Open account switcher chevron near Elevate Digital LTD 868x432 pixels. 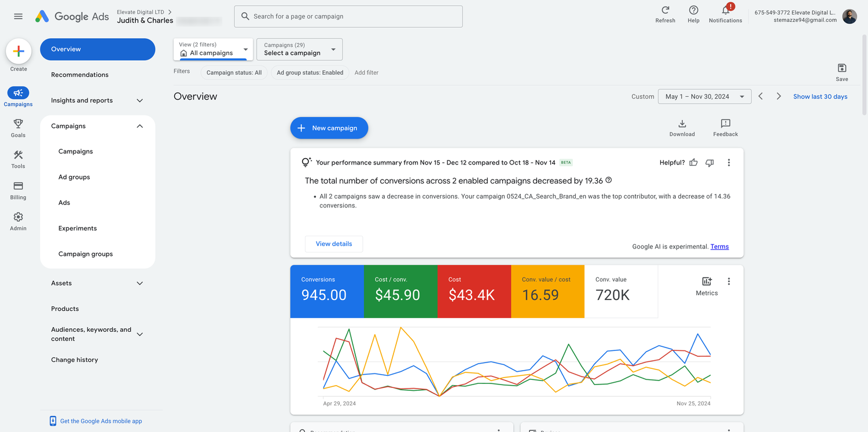click(170, 12)
